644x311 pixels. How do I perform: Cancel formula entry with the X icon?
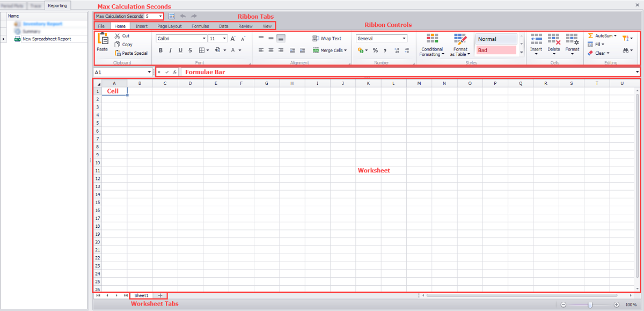[x=159, y=72]
